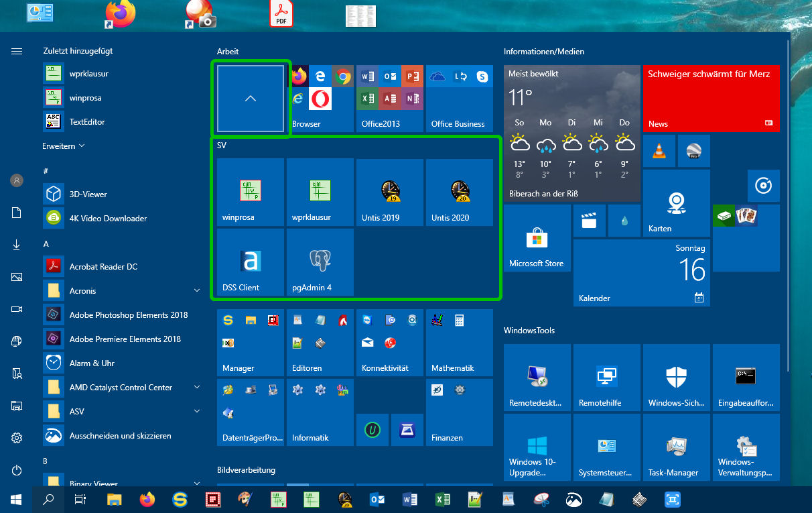Expand the AMD Catalyst Control Center folder

197,388
